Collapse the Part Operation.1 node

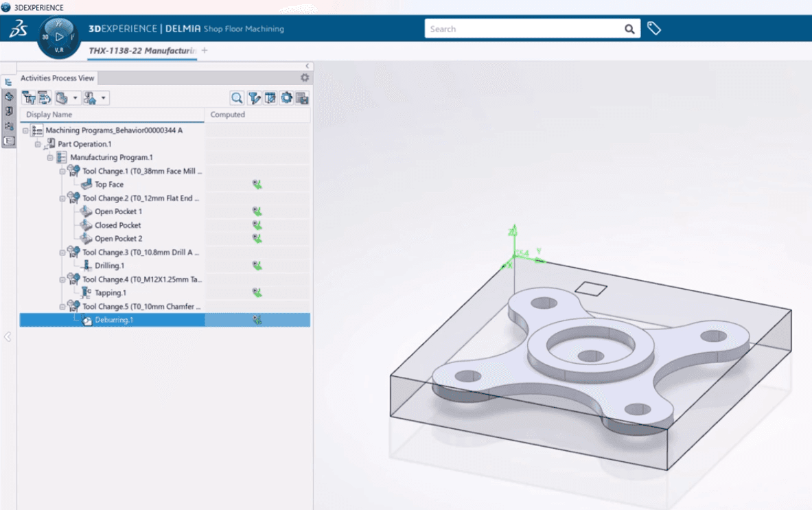coord(38,144)
